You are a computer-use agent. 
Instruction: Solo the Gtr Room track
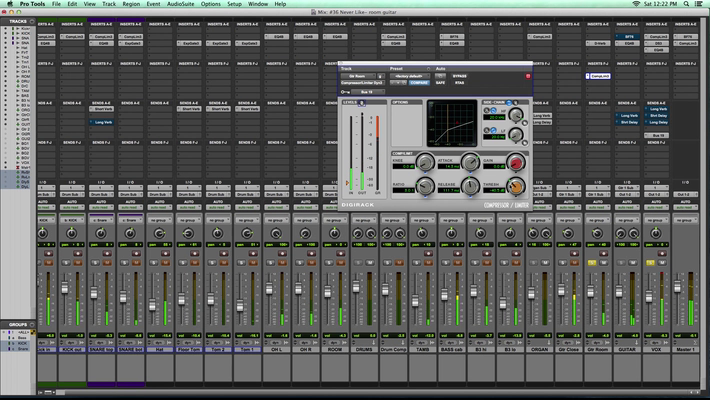tap(591, 263)
